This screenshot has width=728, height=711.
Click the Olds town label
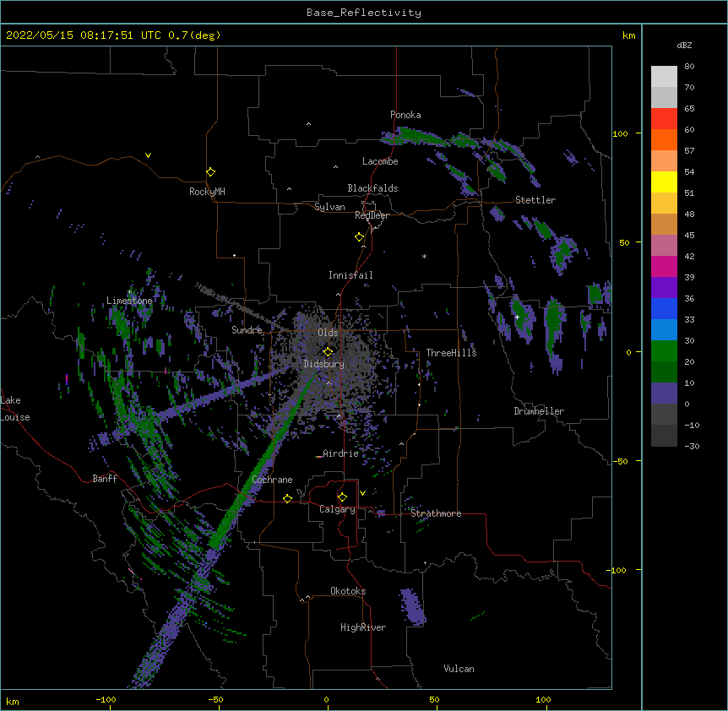328,333
